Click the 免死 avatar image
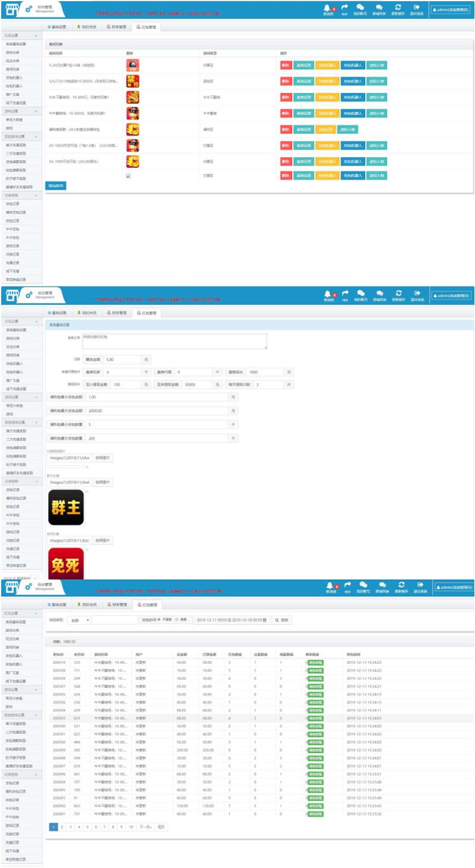Screen dimensions: 475x868 tap(65, 562)
